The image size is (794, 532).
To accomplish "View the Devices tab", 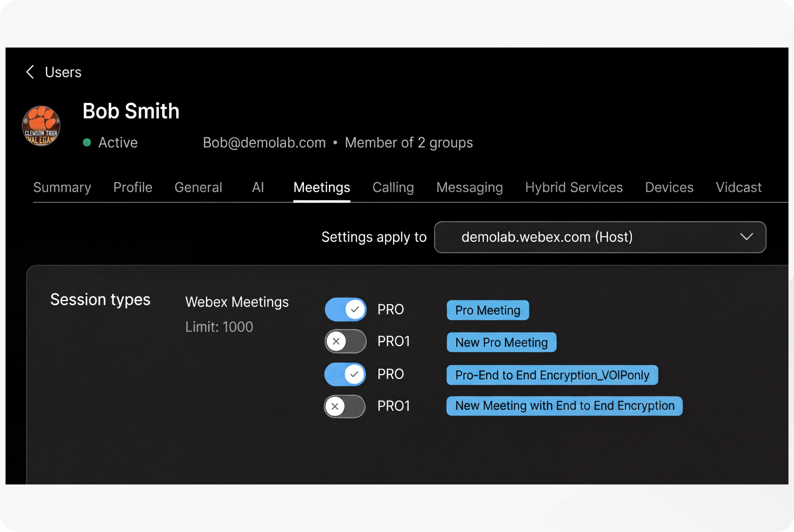I will click(669, 187).
